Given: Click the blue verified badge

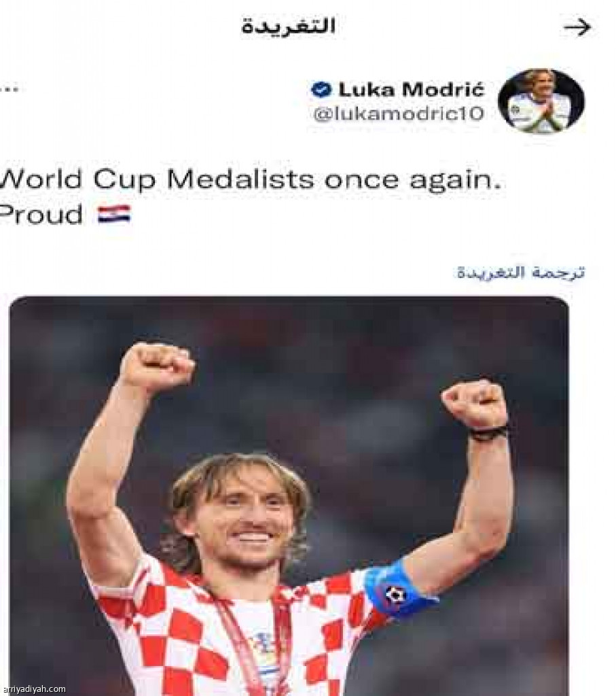Looking at the screenshot, I should pyautogui.click(x=321, y=89).
